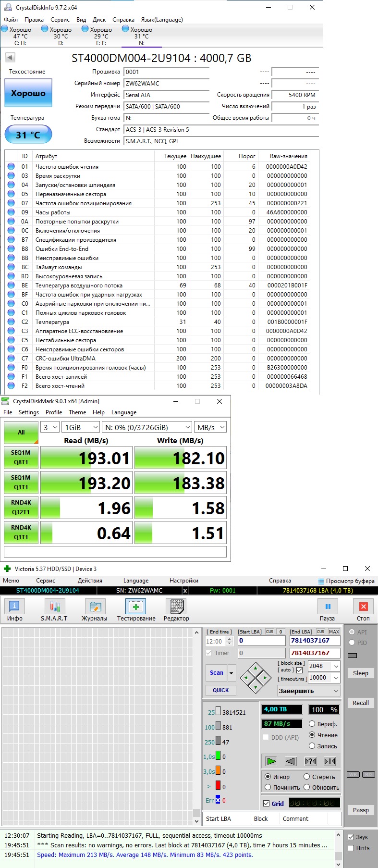Open block size dropdown showing 2048
This screenshot has height=868, width=378.
coord(324,666)
